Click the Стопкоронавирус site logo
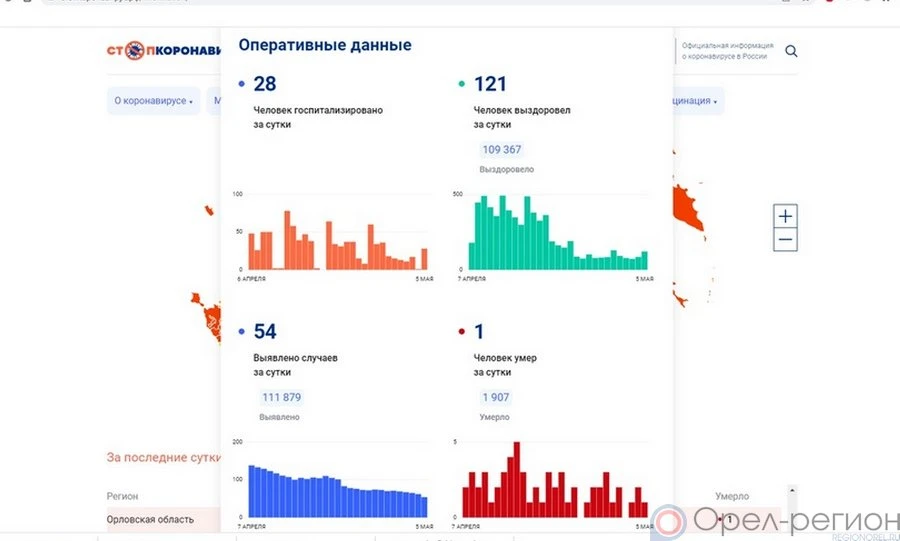Viewport: 900px width, 541px height. (163, 52)
